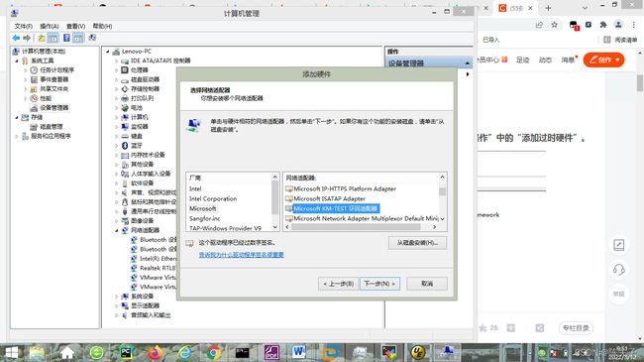Click the headset support icon on webpage
This screenshot has width=644, height=362.
click(618, 270)
